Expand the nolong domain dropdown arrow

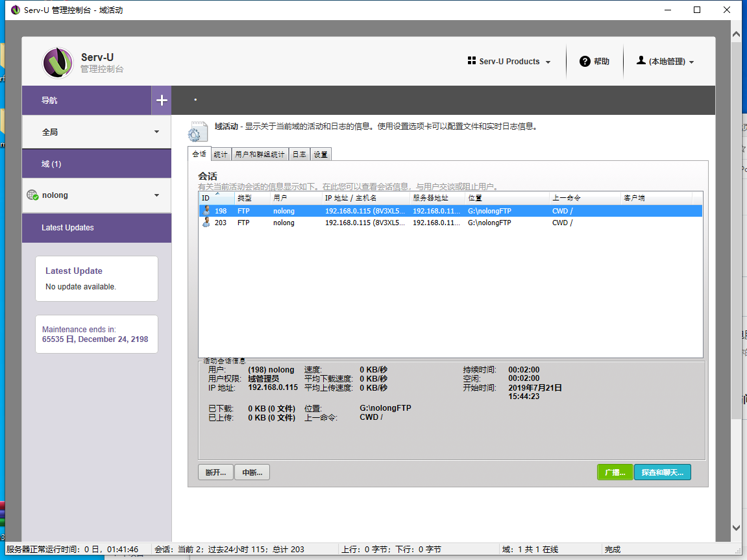pos(156,195)
